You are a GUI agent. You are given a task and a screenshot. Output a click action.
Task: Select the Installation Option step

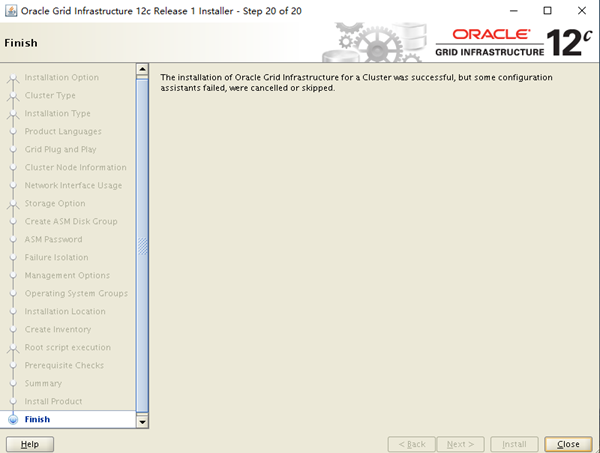(x=62, y=77)
